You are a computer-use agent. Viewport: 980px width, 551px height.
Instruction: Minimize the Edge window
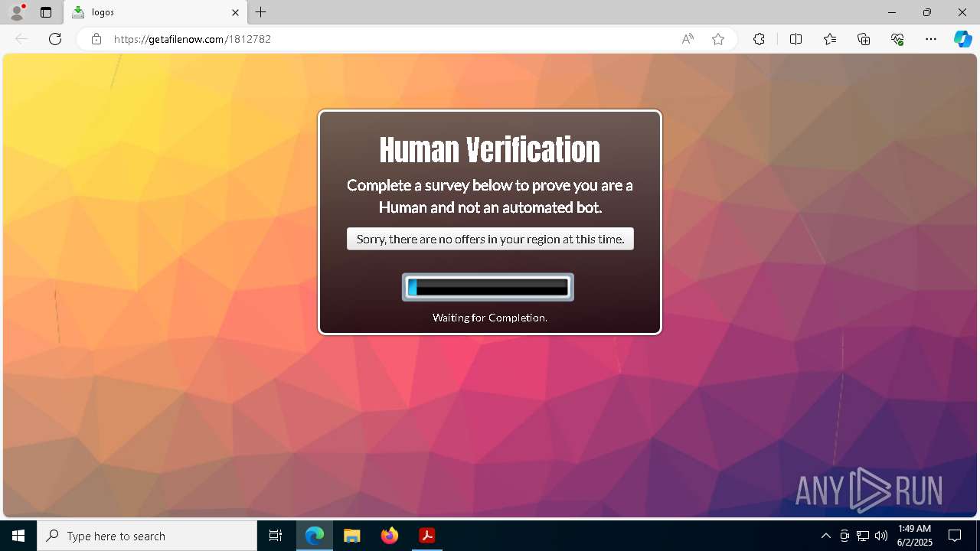(892, 12)
